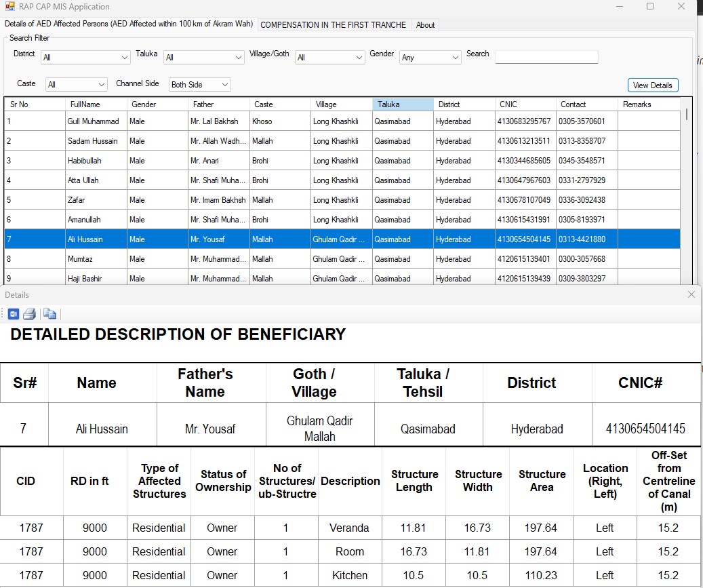Image resolution: width=703 pixels, height=588 pixels.
Task: Open the Caste filter dropdown
Action: [x=76, y=84]
